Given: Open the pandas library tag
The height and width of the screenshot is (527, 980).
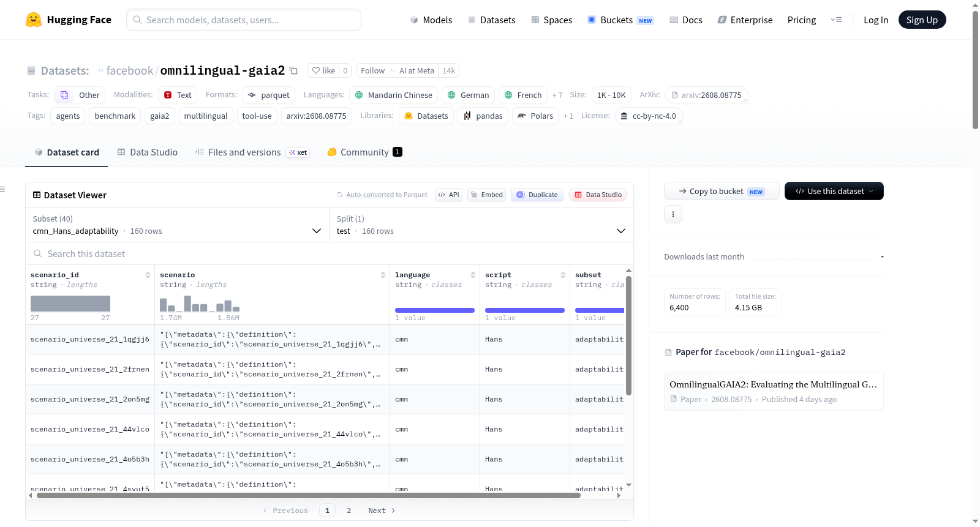Looking at the screenshot, I should 483,116.
